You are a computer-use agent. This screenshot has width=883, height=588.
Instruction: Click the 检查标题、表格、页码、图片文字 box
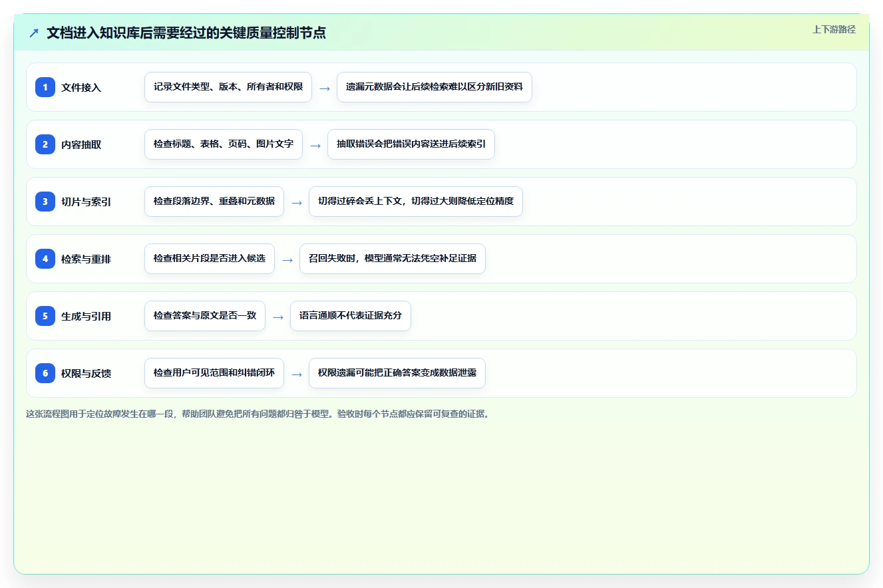pos(224,144)
